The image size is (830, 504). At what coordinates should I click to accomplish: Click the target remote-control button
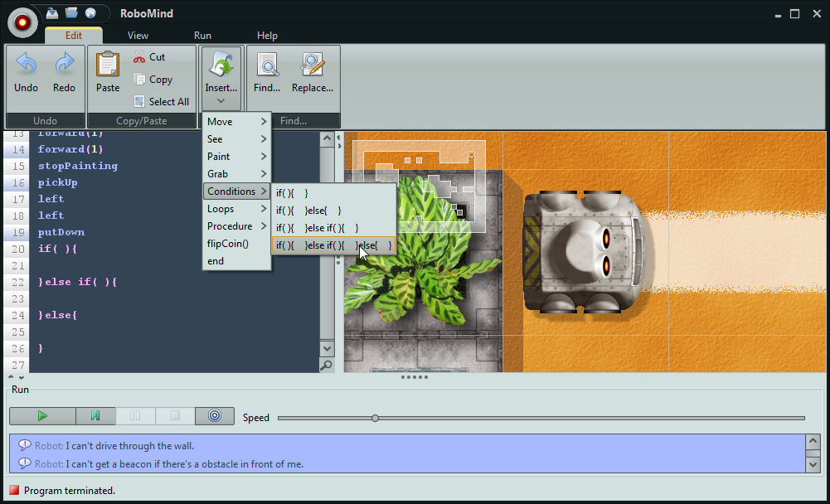[215, 416]
